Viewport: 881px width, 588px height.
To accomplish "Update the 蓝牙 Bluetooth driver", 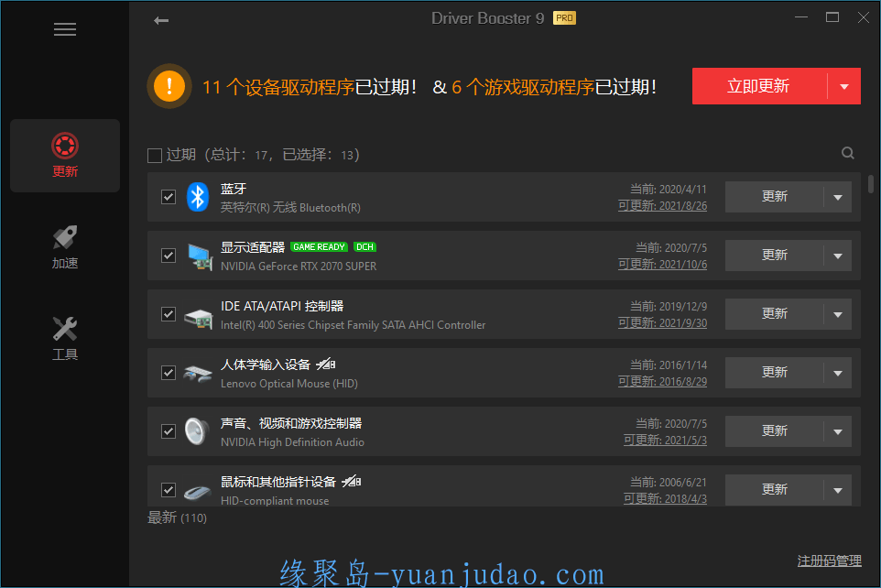I will pyautogui.click(x=774, y=197).
